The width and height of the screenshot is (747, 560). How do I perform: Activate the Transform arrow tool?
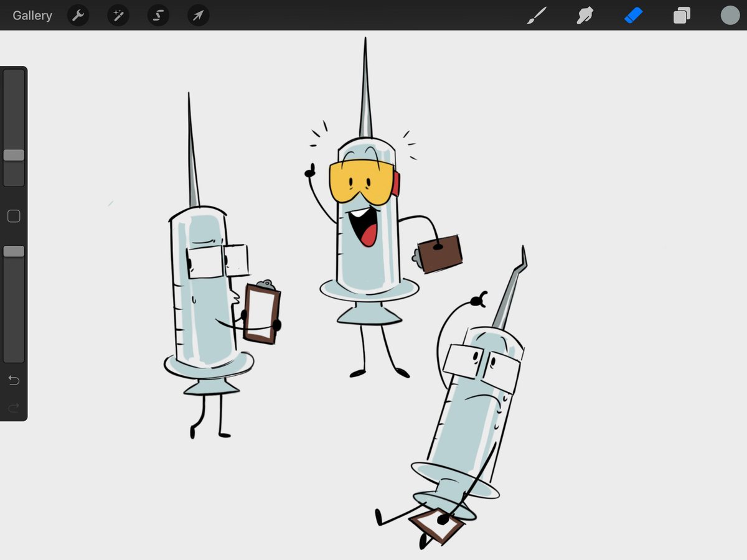[198, 16]
